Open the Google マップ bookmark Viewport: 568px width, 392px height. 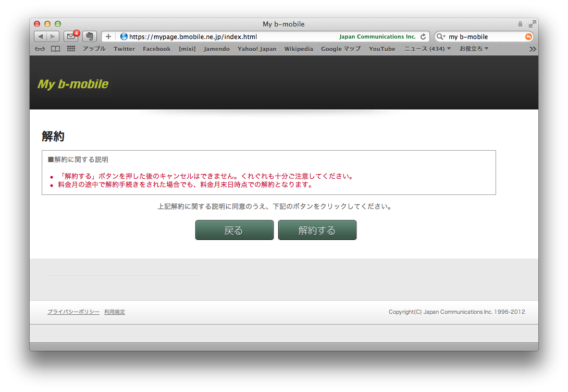click(x=341, y=49)
